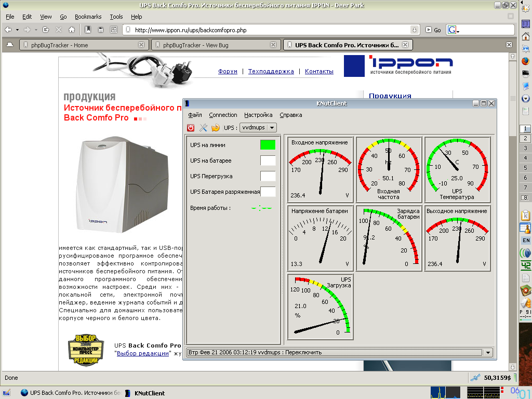
Task: Open the Контакты link
Action: click(319, 71)
